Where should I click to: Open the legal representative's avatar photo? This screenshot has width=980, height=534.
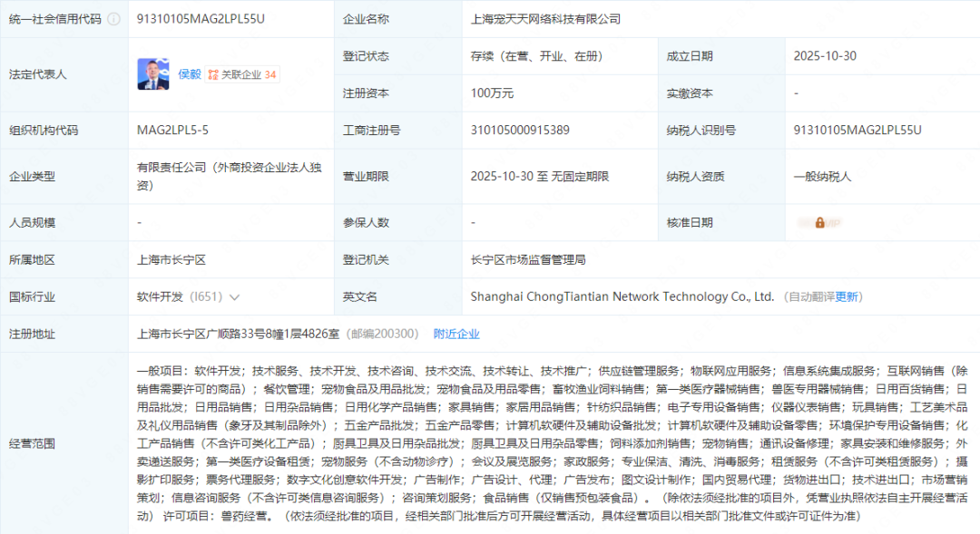152,74
